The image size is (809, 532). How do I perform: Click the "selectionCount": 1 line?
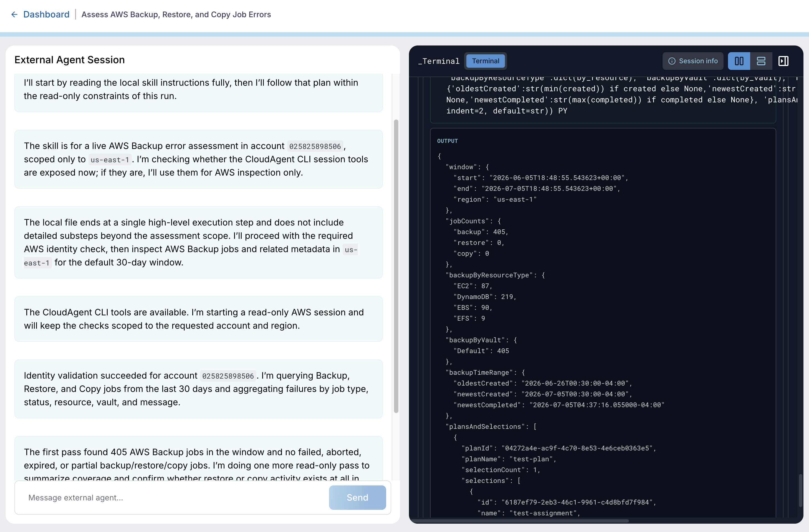tap(501, 470)
